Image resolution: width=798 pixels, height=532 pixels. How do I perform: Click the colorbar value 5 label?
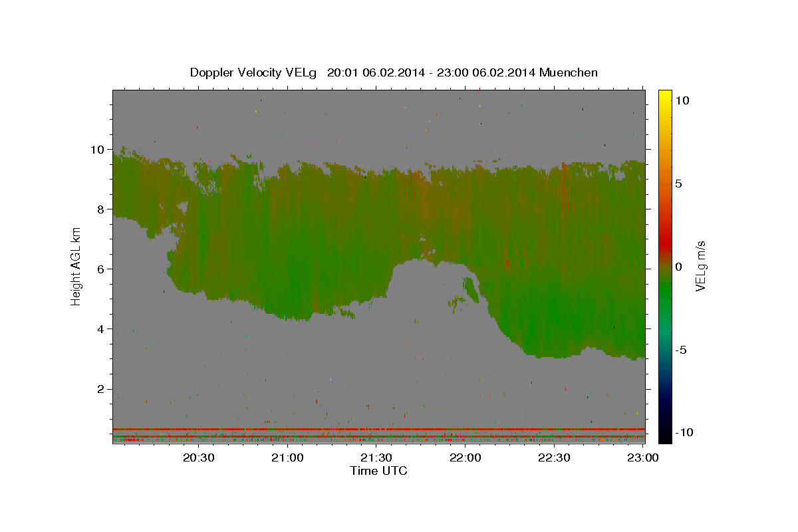tap(679, 183)
